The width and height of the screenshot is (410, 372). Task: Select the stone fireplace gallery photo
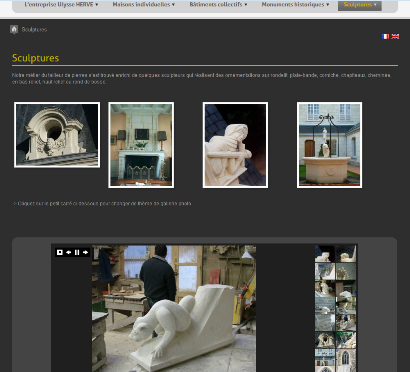click(x=141, y=145)
